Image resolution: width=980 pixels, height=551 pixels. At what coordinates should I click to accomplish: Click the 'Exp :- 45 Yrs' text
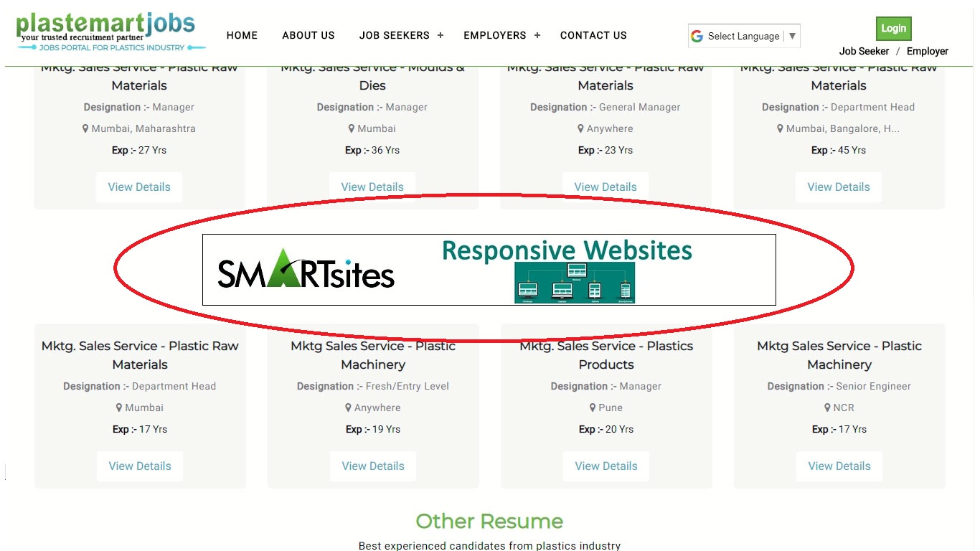tap(839, 150)
